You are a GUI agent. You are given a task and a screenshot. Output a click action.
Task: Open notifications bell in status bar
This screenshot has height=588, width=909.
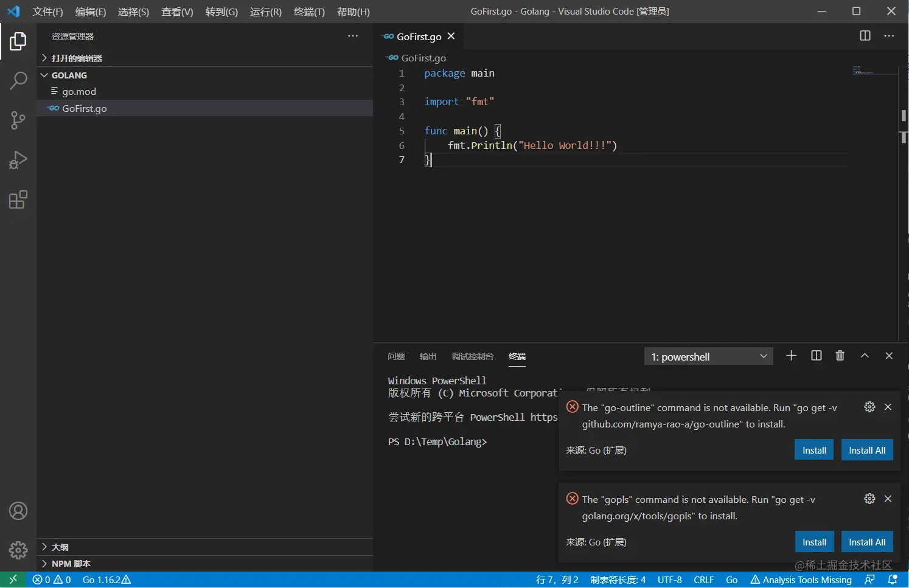click(893, 579)
